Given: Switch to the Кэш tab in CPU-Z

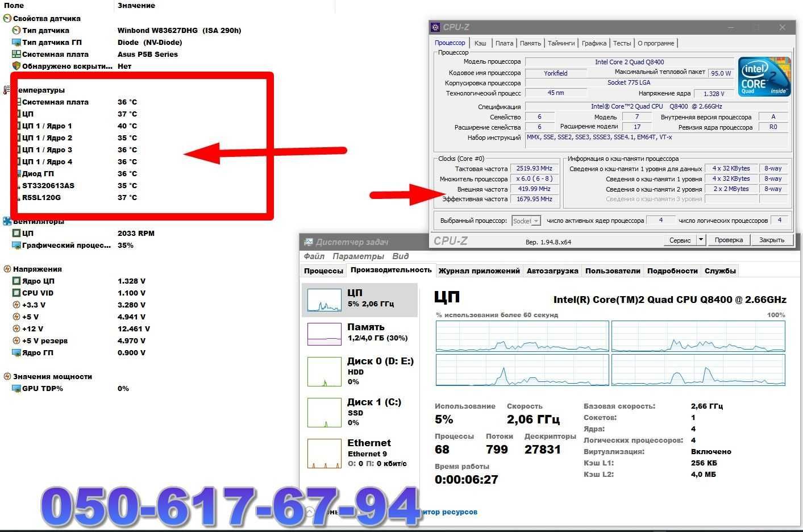Looking at the screenshot, I should pos(480,43).
